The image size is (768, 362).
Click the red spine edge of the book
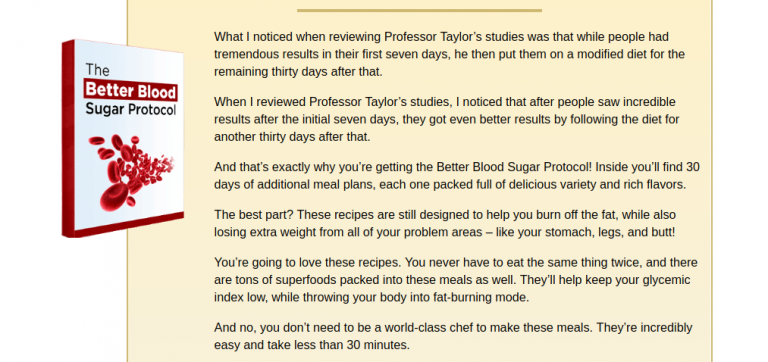[x=68, y=139]
